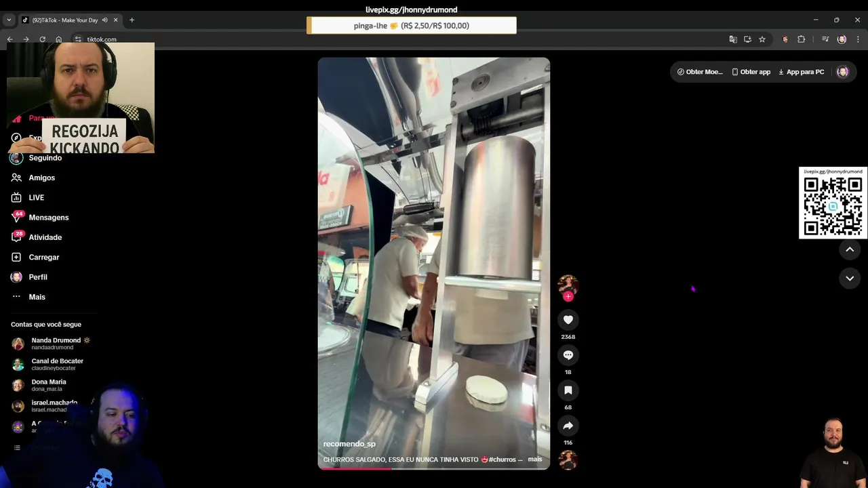Screen dimensions: 868x488
Task: Open the creator's avatar beside the video
Action: pos(568,284)
